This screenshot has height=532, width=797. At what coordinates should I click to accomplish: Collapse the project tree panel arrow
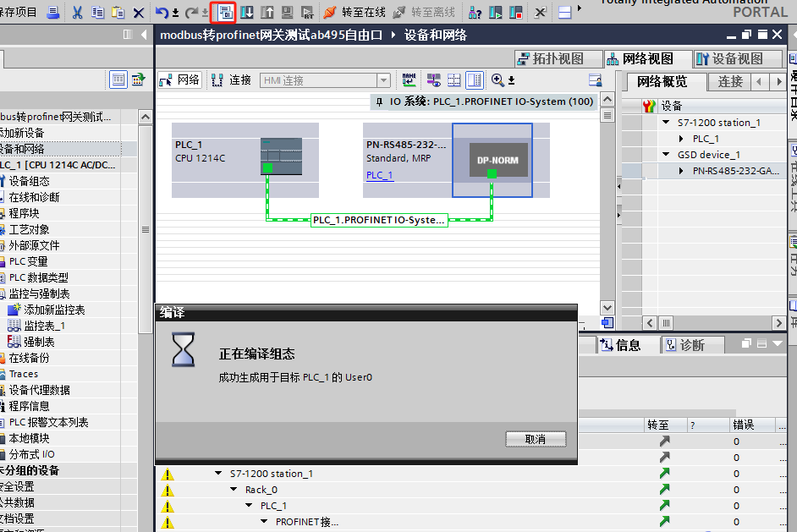pyautogui.click(x=145, y=35)
